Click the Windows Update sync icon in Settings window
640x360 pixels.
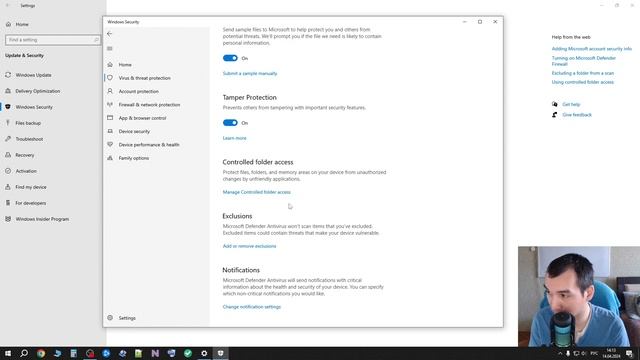8,75
